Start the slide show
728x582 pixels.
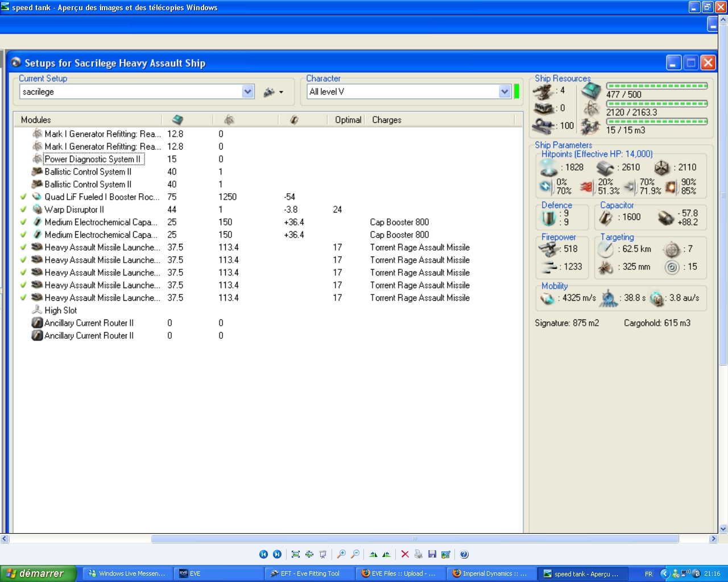pos(323,554)
